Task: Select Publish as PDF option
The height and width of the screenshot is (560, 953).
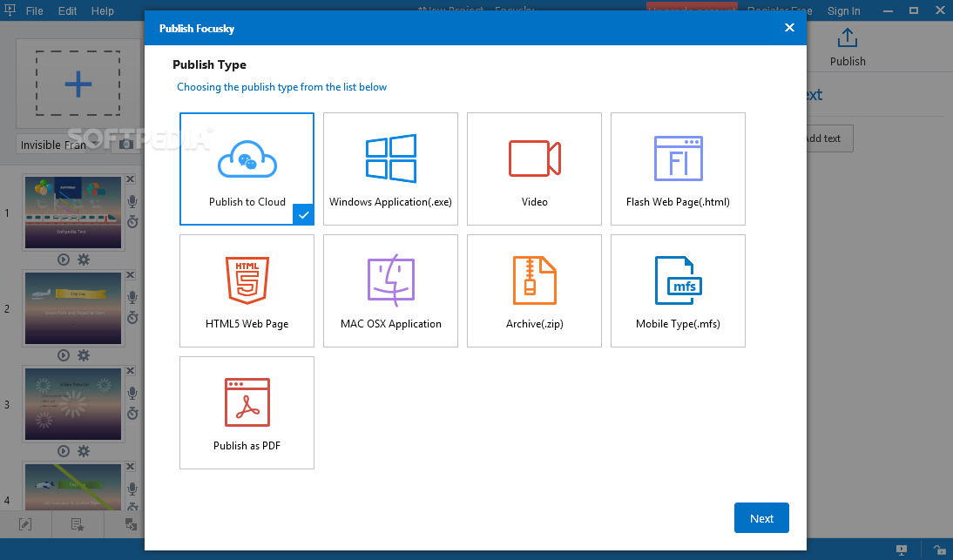Action: [247, 413]
